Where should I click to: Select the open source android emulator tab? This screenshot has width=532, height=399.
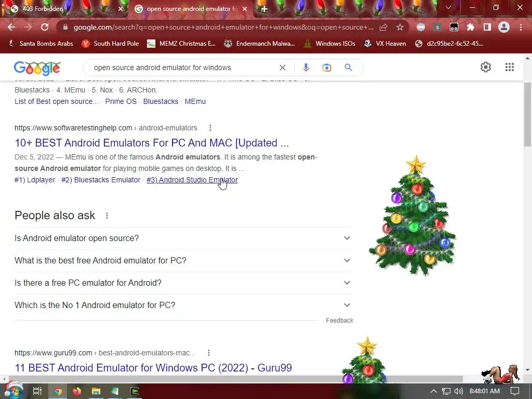click(x=192, y=9)
